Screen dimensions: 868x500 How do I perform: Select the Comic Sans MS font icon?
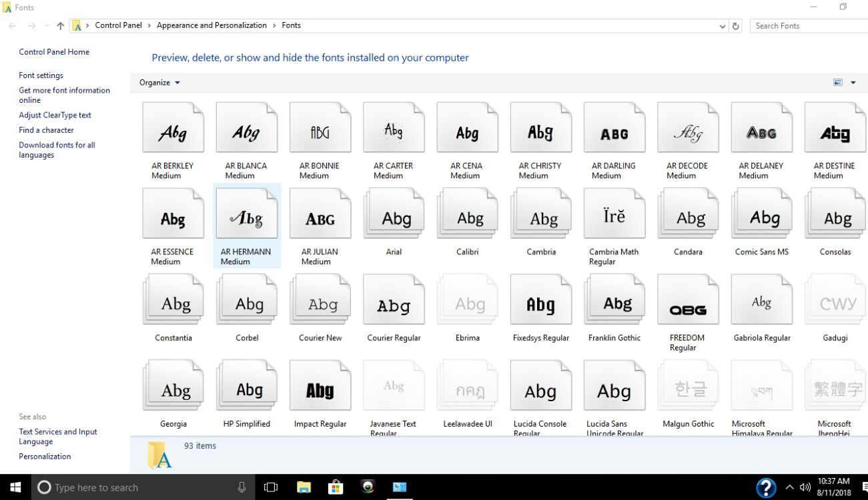coord(762,214)
